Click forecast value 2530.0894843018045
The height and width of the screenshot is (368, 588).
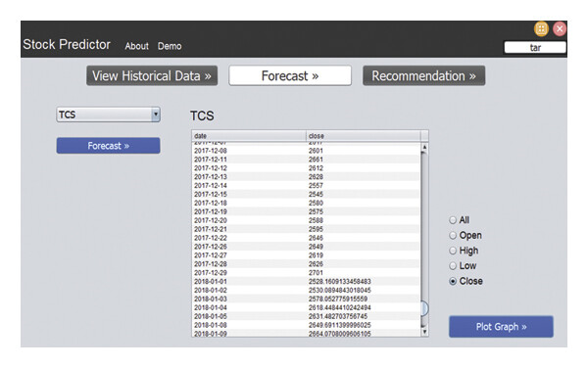340,290
